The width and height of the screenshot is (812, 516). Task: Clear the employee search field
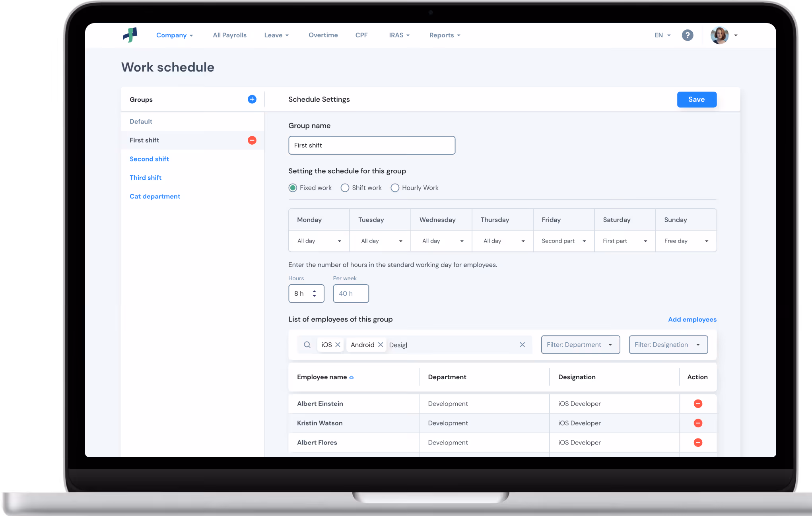point(523,345)
